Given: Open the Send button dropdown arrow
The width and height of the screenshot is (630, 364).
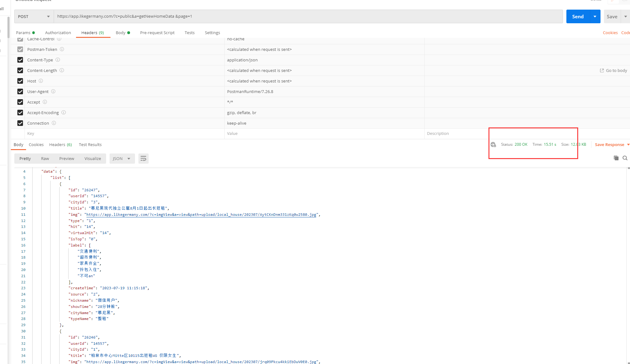Looking at the screenshot, I should pos(595,16).
